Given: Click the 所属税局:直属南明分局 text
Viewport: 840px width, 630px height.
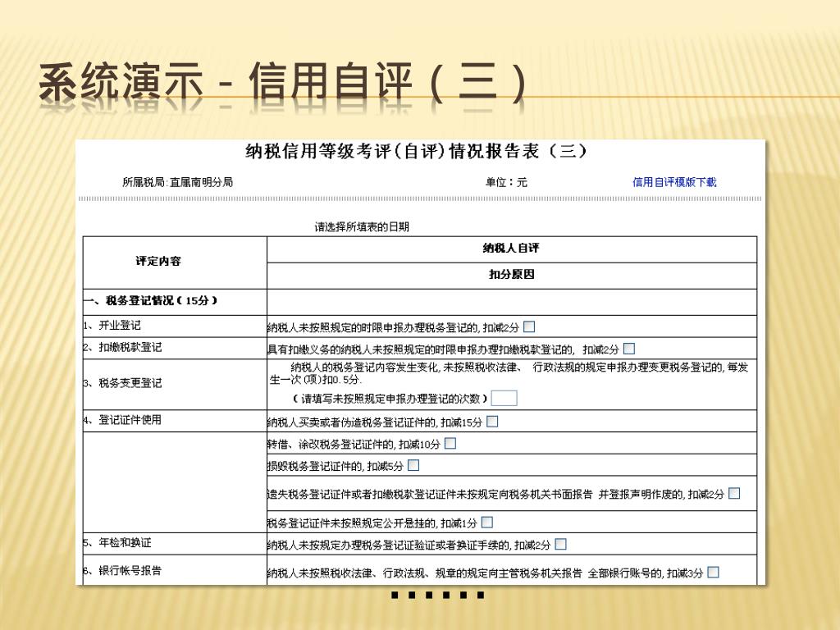Looking at the screenshot, I should coord(177,182).
